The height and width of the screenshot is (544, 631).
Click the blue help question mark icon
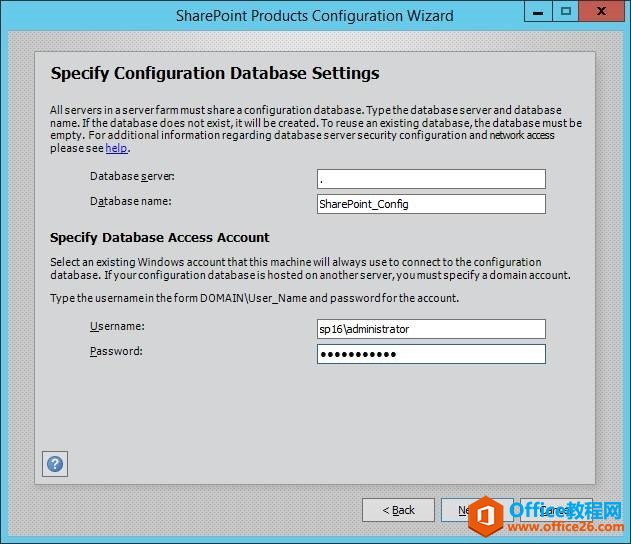click(x=55, y=464)
